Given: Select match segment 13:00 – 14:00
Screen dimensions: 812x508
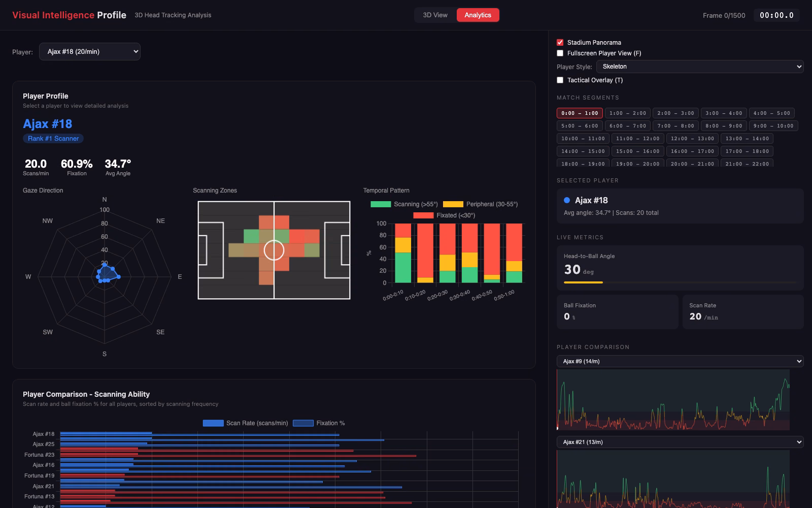Looking at the screenshot, I should pos(747,139).
